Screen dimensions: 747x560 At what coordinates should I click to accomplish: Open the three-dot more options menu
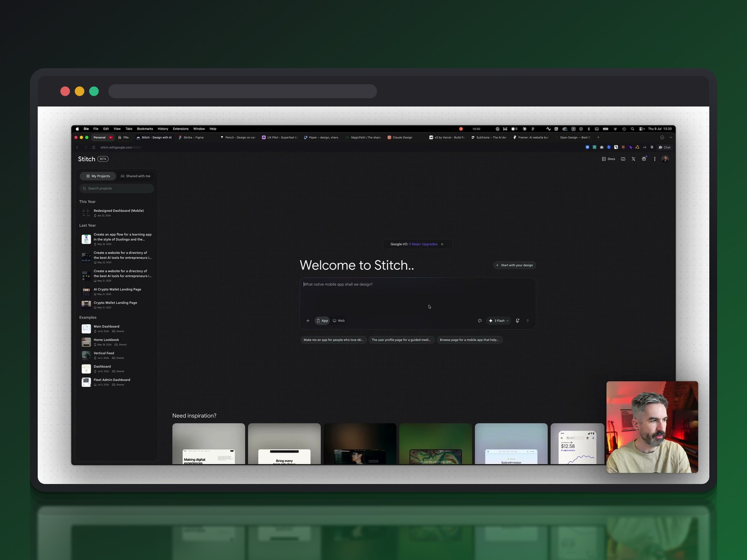pos(655,159)
